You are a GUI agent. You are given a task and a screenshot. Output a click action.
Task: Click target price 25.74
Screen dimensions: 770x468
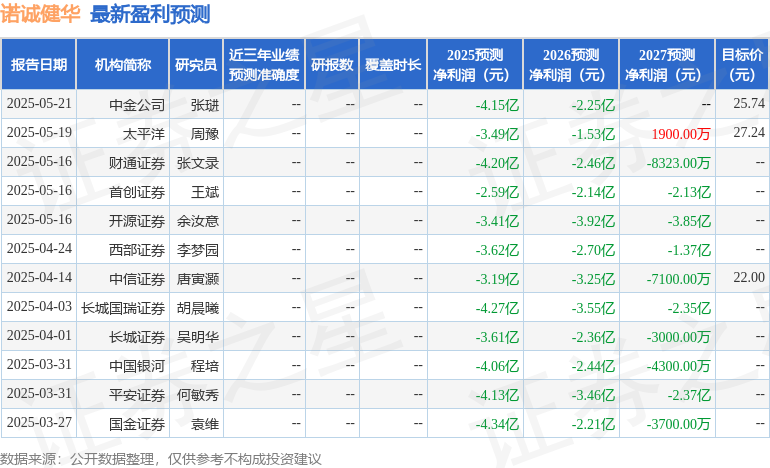[749, 103]
